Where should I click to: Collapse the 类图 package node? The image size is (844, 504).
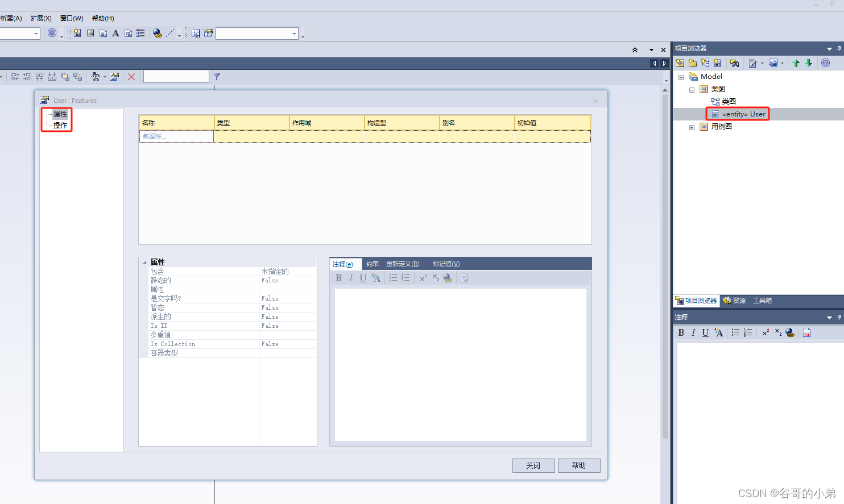point(692,90)
